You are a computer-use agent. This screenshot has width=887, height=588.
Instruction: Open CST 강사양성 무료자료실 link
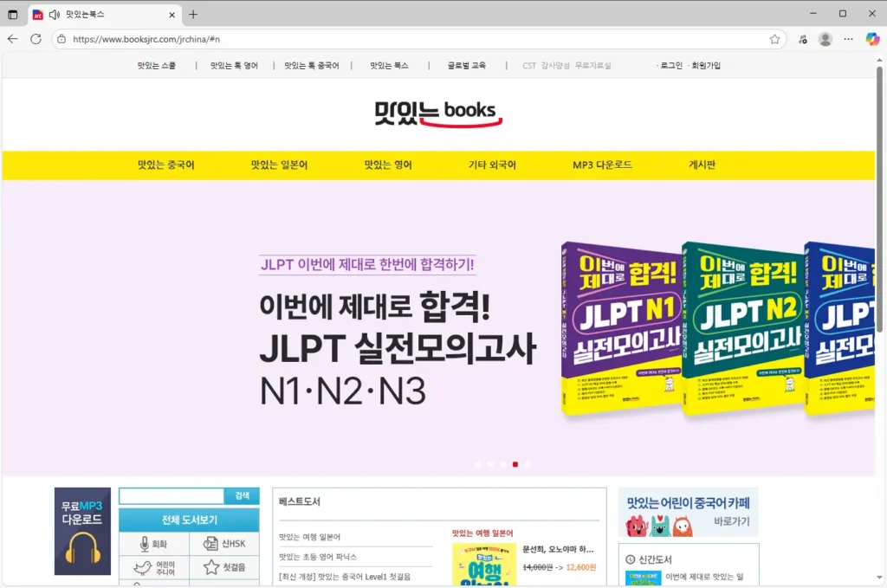[x=567, y=66]
